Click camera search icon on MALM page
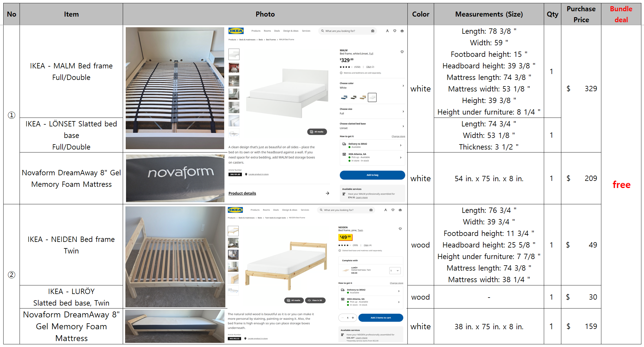This screenshot has height=347, width=644. coord(373,31)
